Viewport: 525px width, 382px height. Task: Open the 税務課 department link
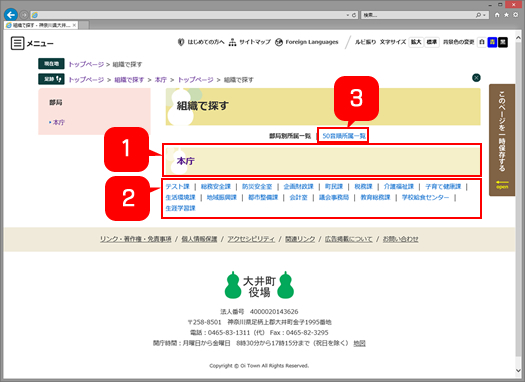(363, 186)
